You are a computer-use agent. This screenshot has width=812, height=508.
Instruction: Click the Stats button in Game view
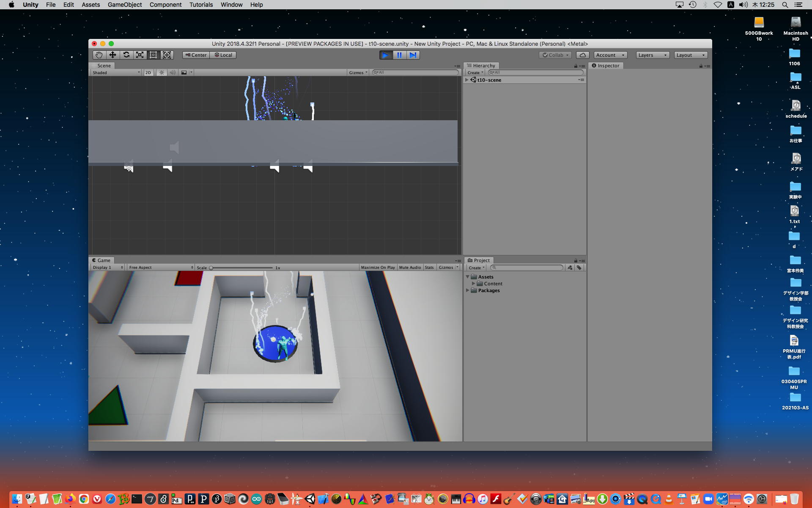[429, 268]
